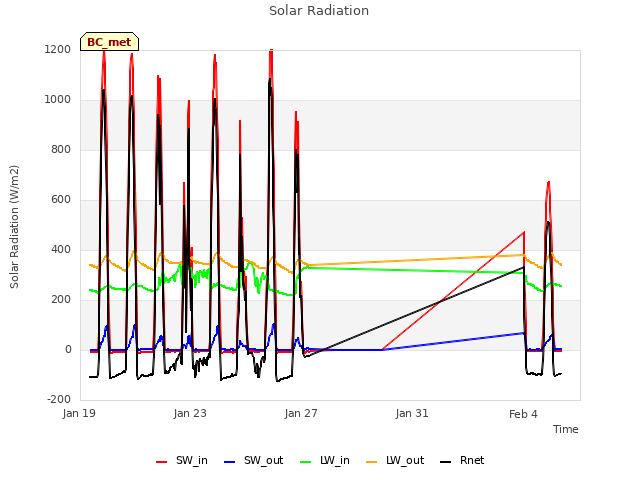Toggle the SW_in legend entry

182,461
